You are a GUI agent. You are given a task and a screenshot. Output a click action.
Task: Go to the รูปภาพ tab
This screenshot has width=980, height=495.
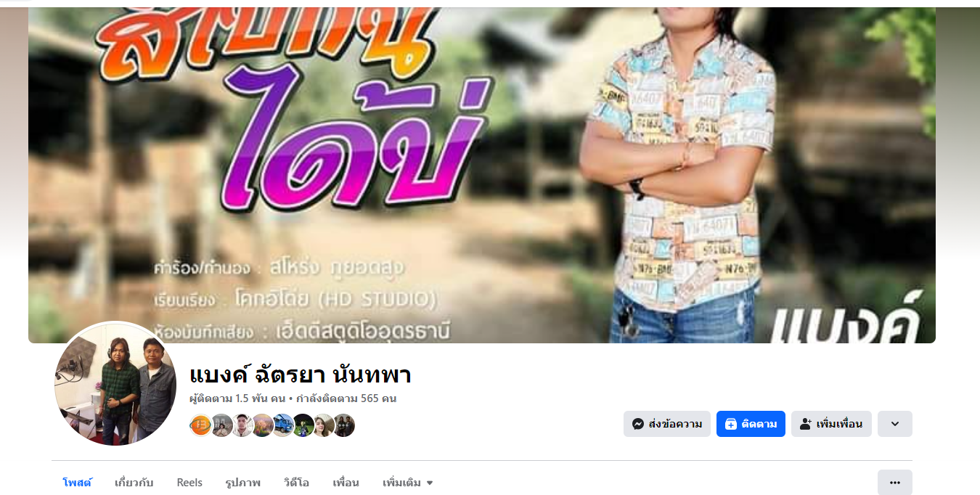(x=243, y=483)
